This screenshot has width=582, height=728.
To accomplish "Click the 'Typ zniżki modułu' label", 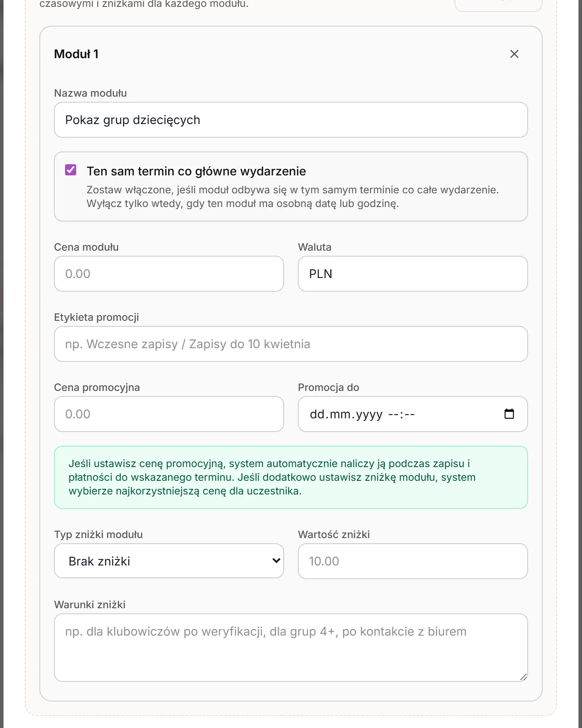I will 98,535.
